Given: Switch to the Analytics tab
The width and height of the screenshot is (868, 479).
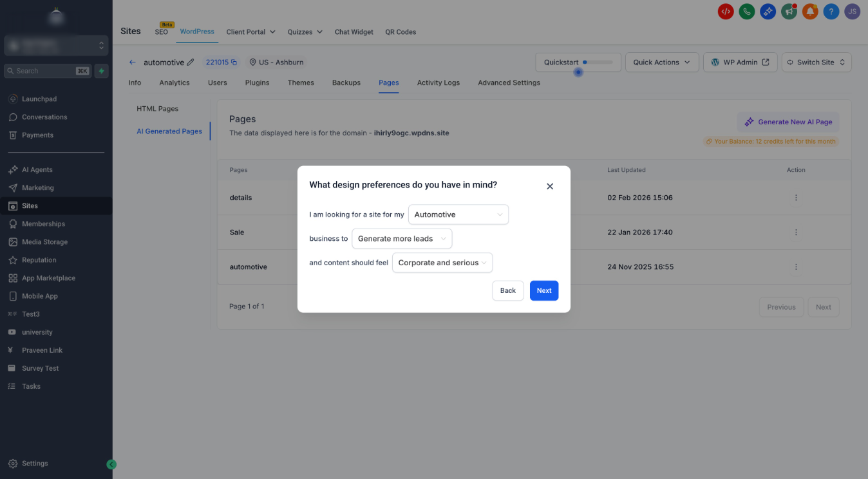Looking at the screenshot, I should pyautogui.click(x=175, y=82).
